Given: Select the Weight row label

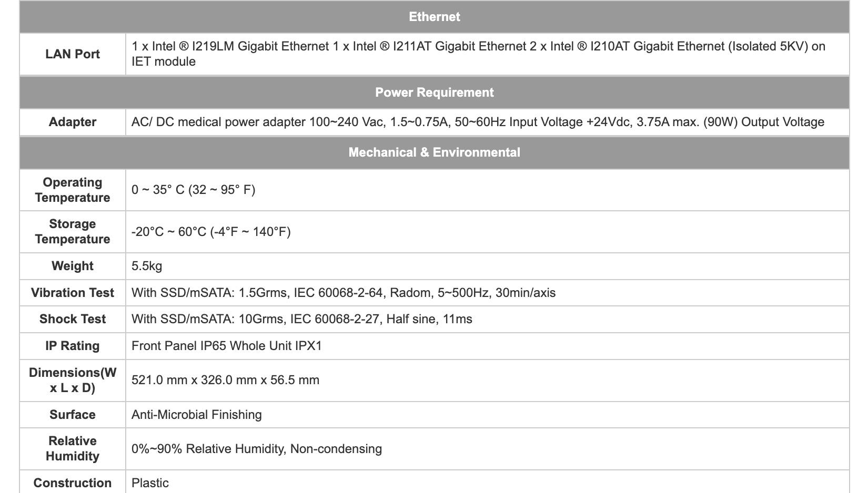Looking at the screenshot, I should 73,266.
